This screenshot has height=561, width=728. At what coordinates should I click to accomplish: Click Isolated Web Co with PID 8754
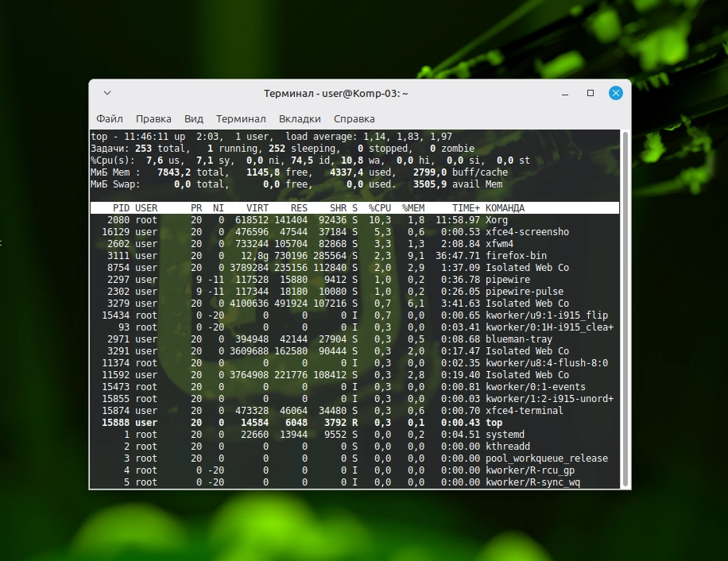[527, 268]
